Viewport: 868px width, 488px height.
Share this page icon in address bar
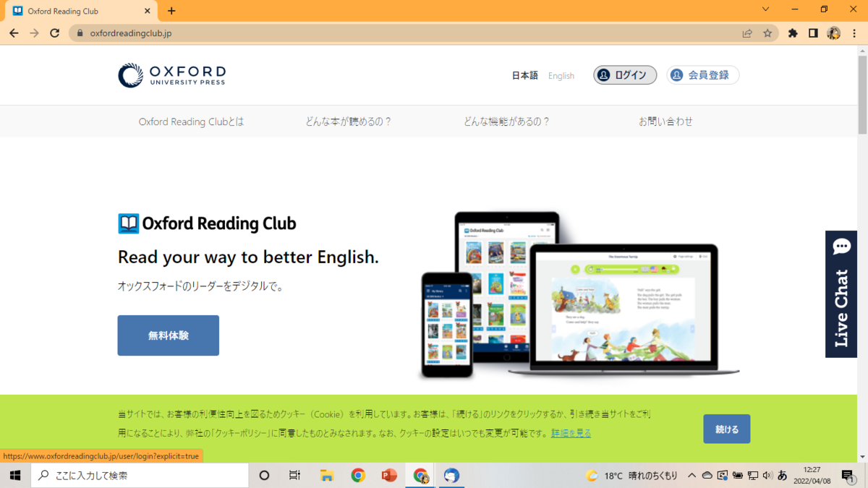(x=747, y=33)
